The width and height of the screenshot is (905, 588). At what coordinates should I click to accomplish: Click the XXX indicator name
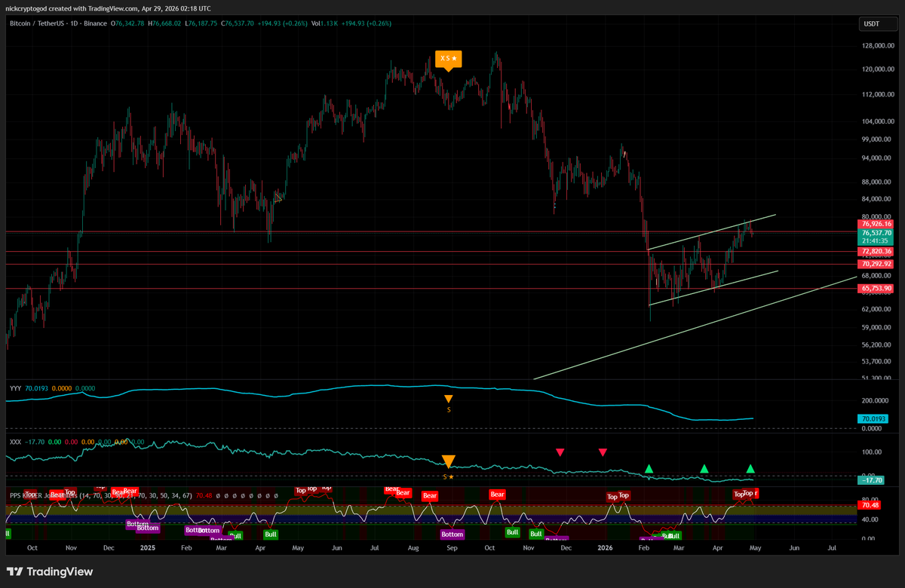15,441
